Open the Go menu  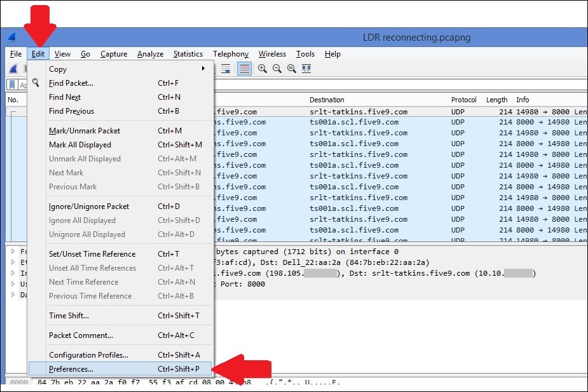click(86, 54)
